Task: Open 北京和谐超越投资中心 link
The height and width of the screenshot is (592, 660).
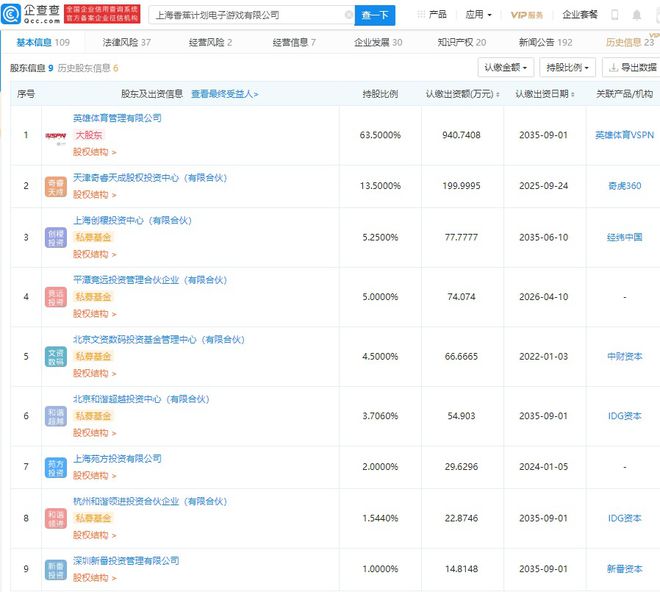Action: coord(141,399)
